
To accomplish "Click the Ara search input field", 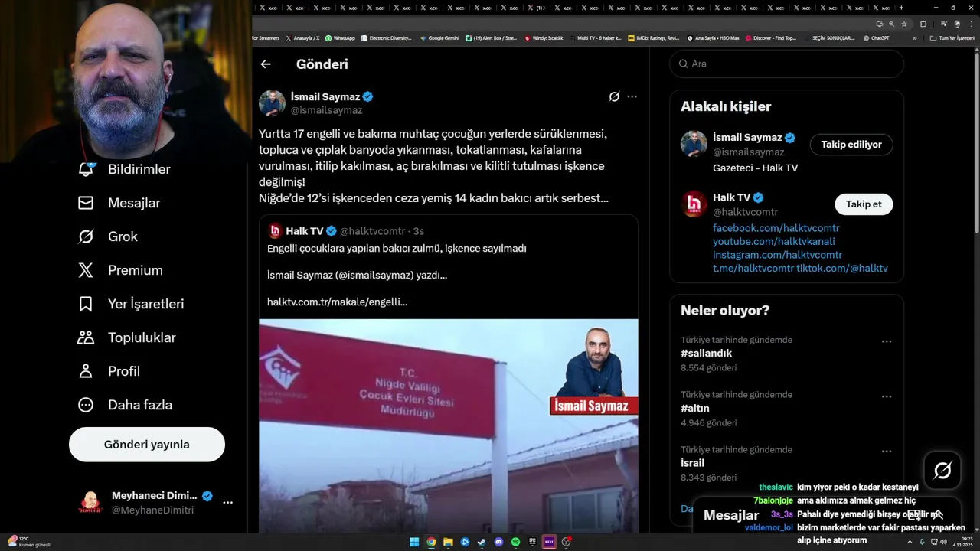I will tap(787, 64).
